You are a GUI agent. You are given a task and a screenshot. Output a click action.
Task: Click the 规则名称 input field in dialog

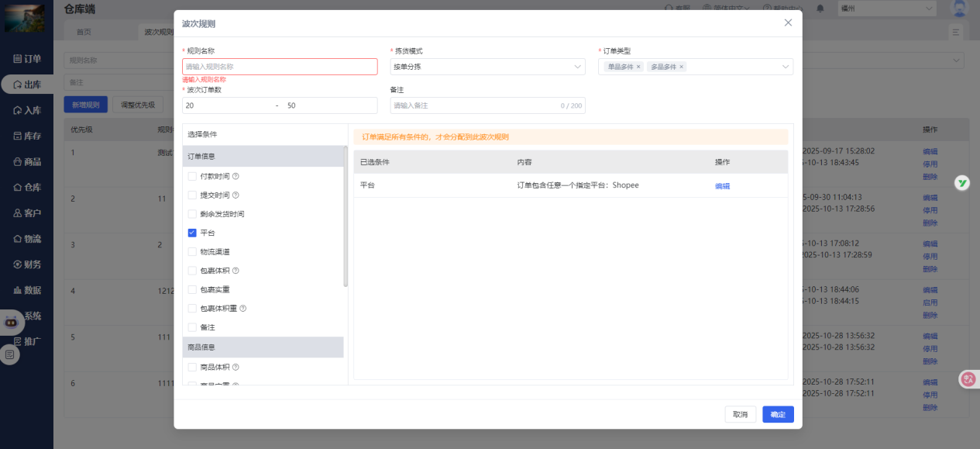(280, 67)
